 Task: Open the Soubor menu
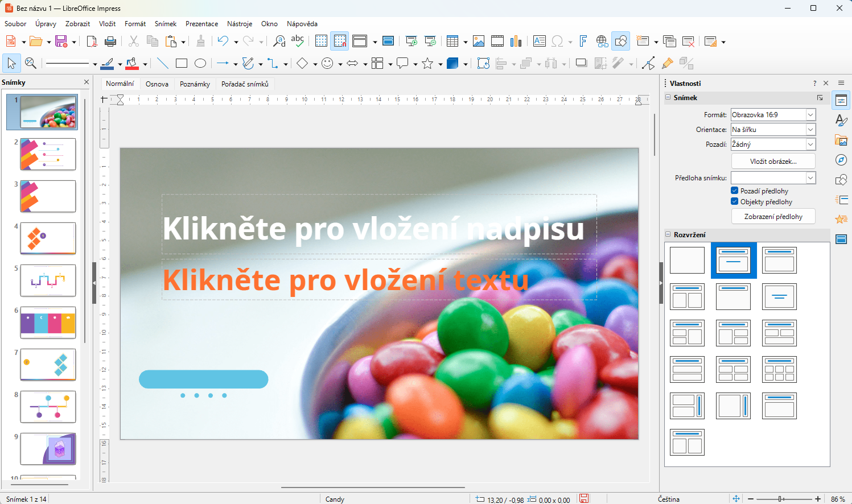[x=15, y=24]
